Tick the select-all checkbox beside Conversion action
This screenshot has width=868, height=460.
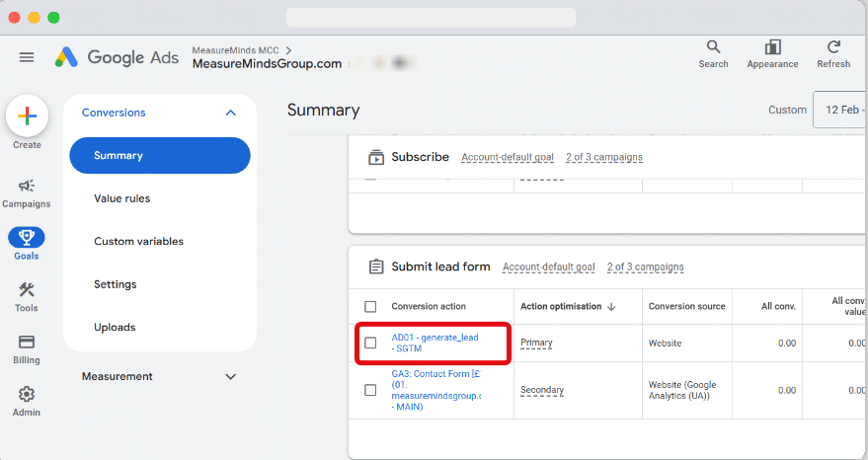click(370, 307)
